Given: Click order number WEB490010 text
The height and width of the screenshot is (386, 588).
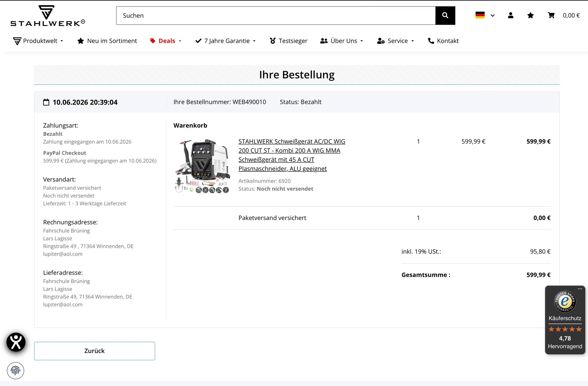Looking at the screenshot, I should pos(249,102).
